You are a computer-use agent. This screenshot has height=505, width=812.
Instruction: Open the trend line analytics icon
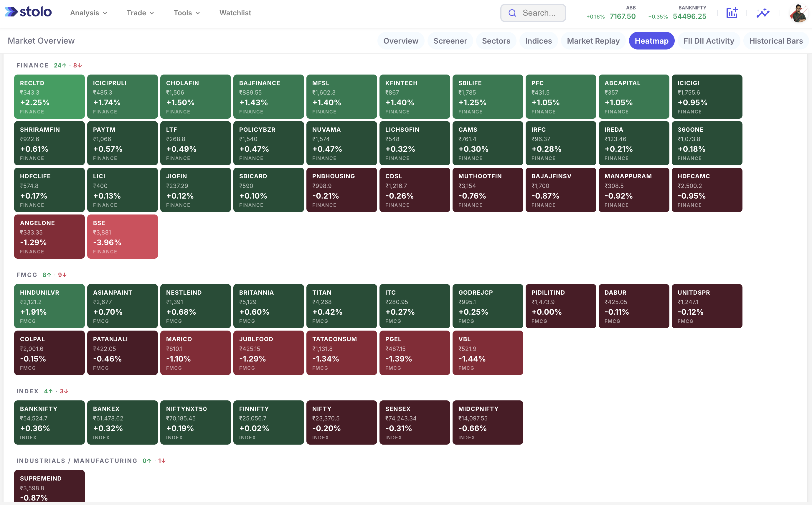coord(763,13)
